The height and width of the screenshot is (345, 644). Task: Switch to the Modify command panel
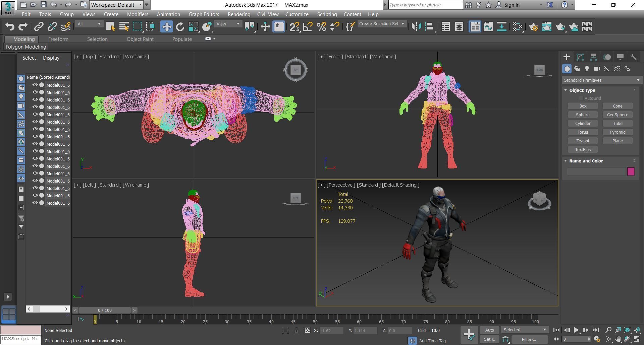coord(580,57)
